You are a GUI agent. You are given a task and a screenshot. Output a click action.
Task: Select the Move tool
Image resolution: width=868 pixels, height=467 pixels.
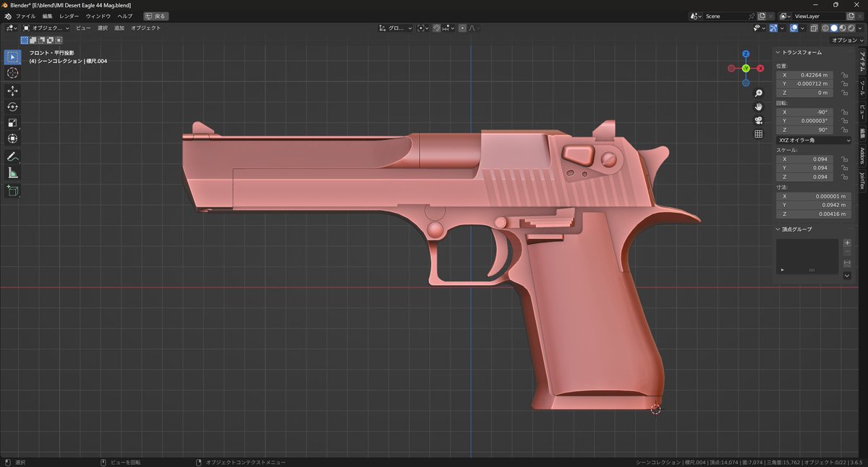pyautogui.click(x=13, y=91)
